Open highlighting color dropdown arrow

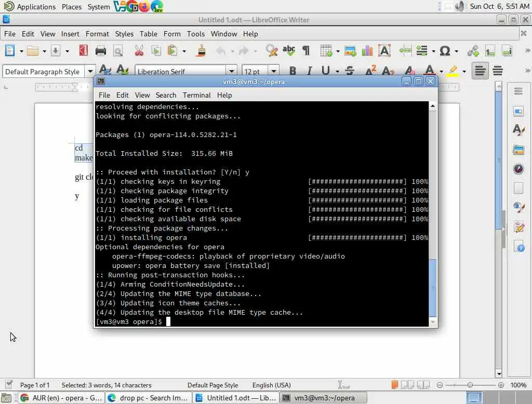[x=464, y=71]
